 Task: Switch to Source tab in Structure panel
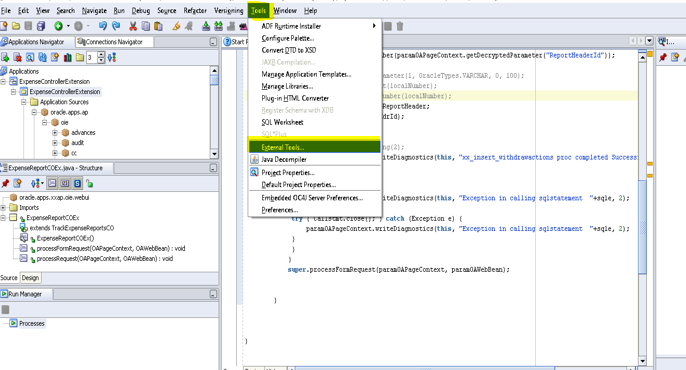(9, 278)
